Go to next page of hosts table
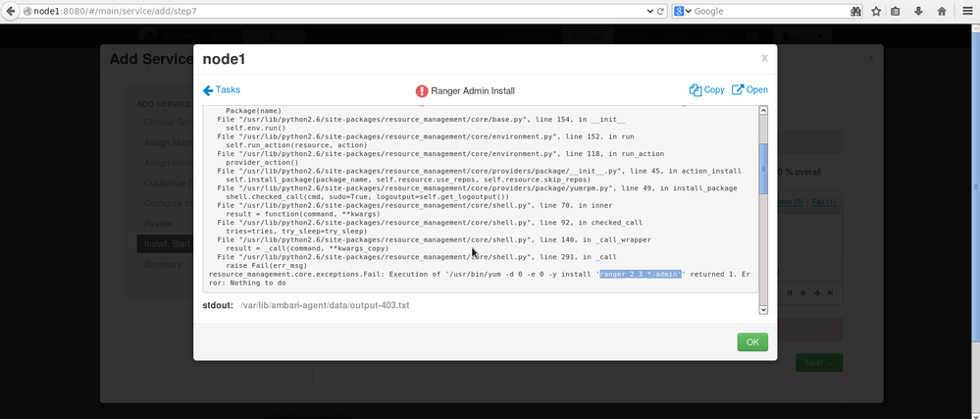The height and width of the screenshot is (419, 980). click(x=817, y=292)
